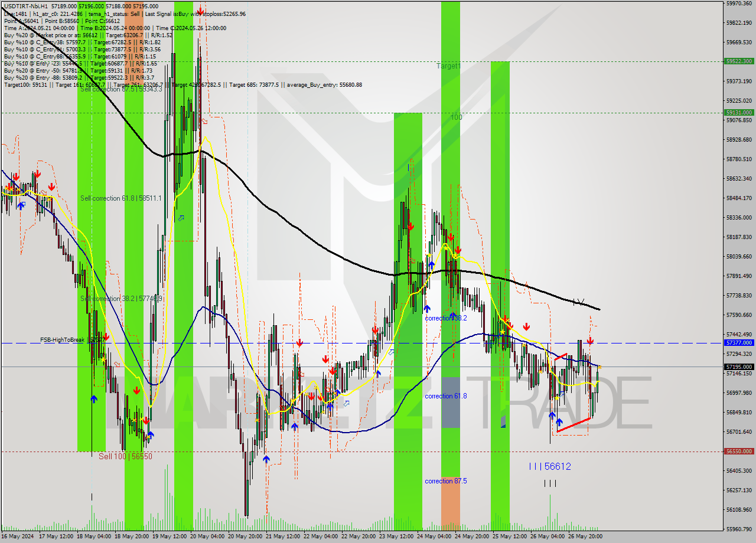Select the blue 'correction 87.5' label

tap(446, 481)
